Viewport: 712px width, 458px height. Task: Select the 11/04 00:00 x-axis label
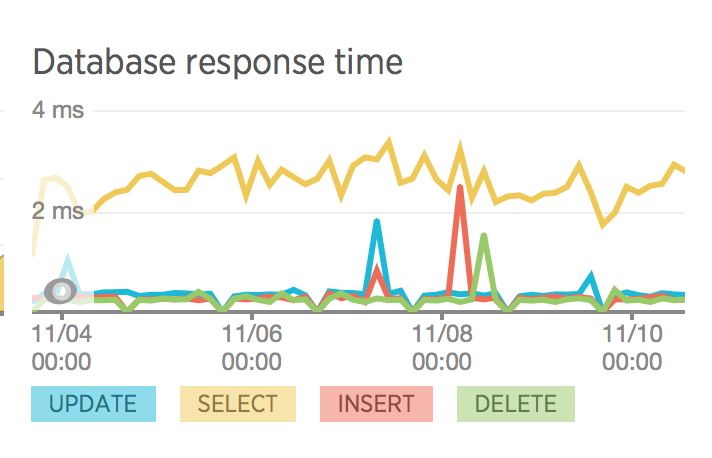[x=62, y=343]
